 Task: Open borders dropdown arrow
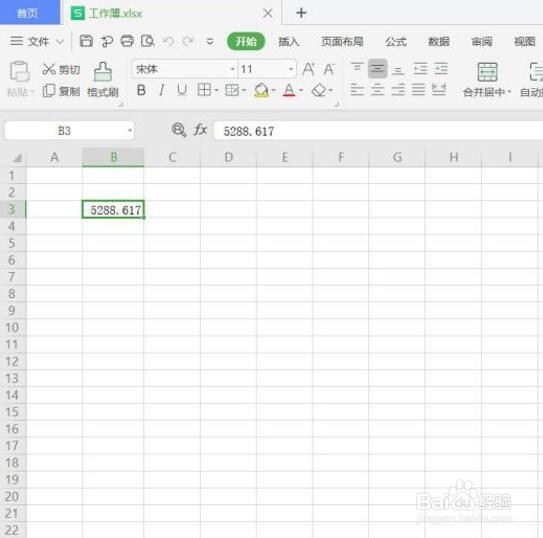[x=216, y=90]
